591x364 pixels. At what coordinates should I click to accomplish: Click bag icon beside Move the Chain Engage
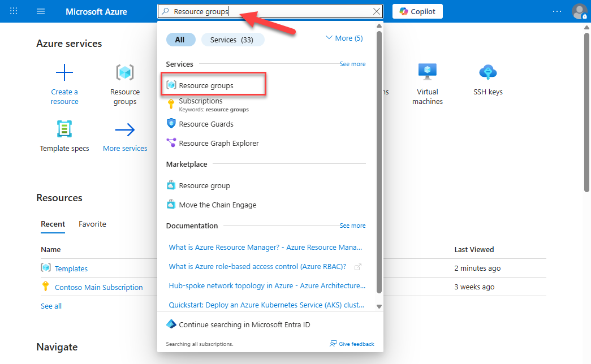pyautogui.click(x=171, y=204)
